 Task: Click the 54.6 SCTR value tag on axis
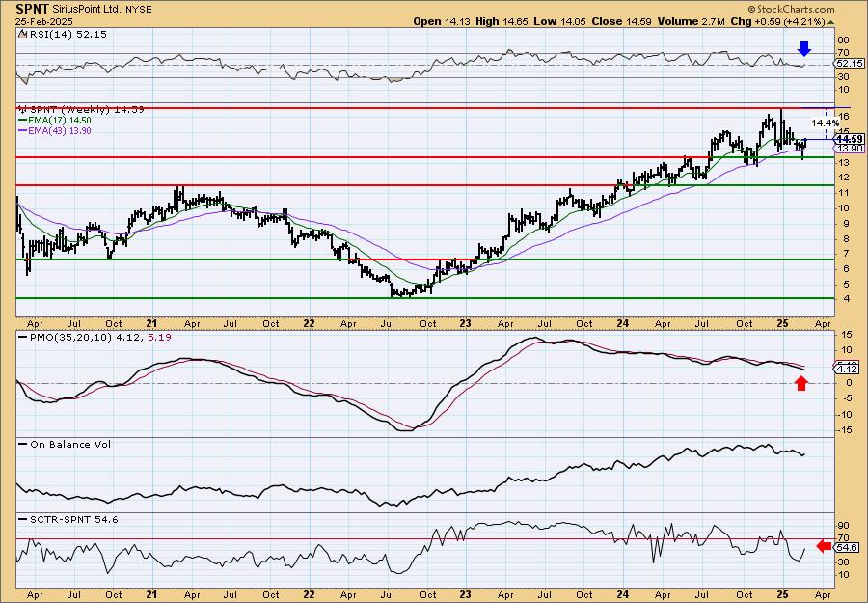point(849,546)
